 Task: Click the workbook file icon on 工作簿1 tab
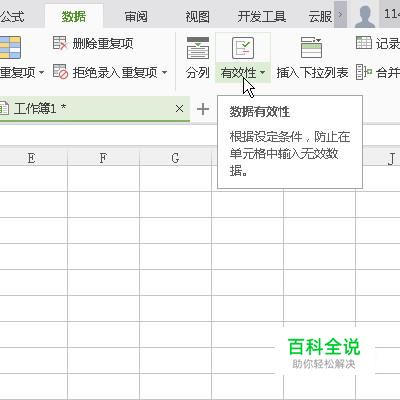point(4,109)
